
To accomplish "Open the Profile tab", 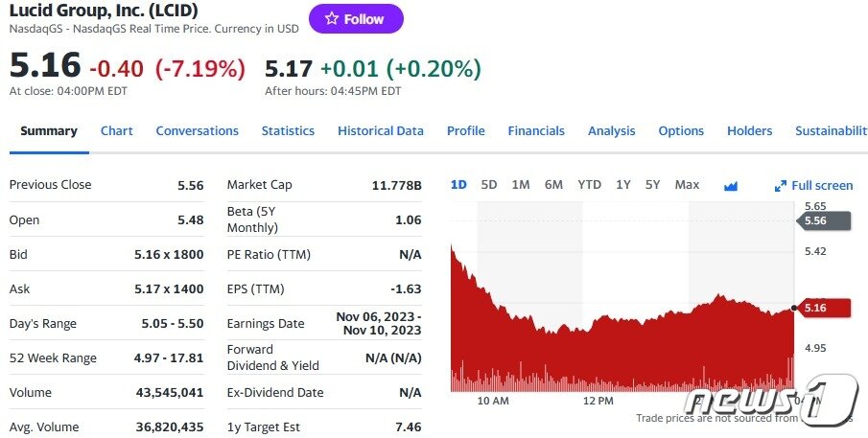I will pos(465,131).
